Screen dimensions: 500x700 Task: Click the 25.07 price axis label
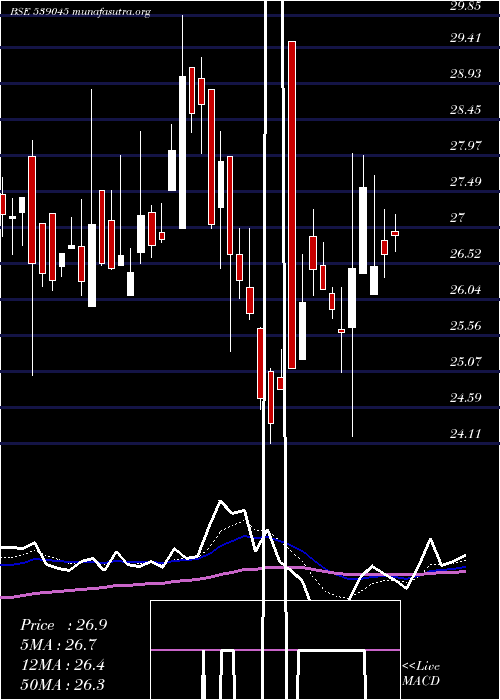click(465, 362)
